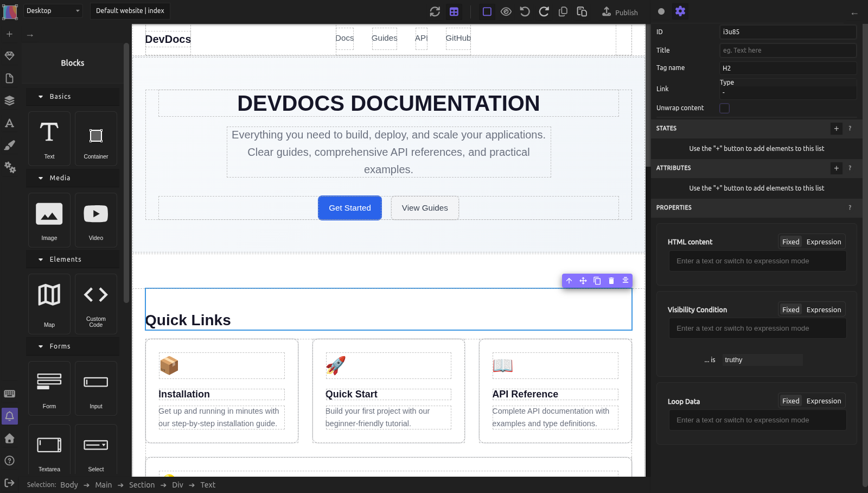
Task: Switch Loop Data to Expression mode
Action: [x=824, y=401]
